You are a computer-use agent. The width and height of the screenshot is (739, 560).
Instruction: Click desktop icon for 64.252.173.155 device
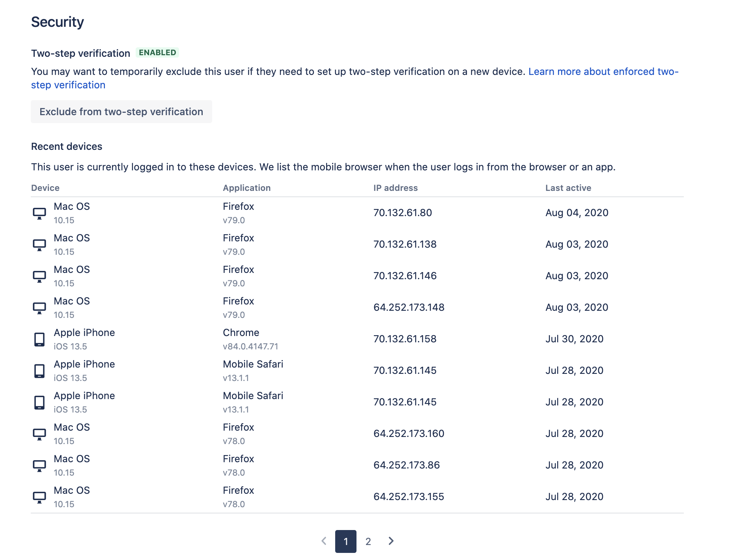pos(39,497)
